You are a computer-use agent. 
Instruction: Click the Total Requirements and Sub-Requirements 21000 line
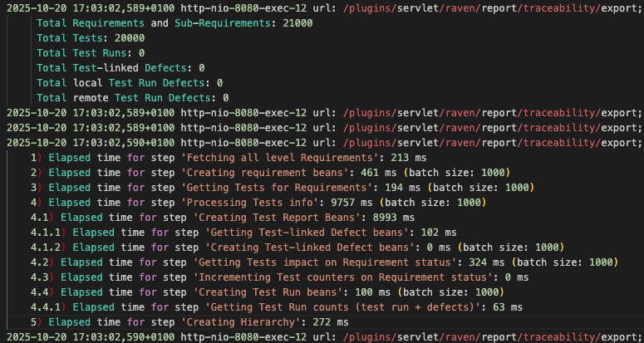click(175, 23)
